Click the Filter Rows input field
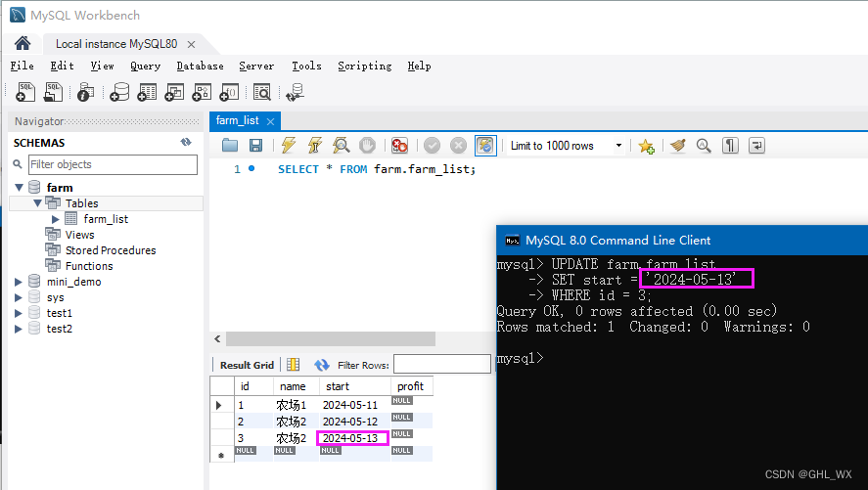The image size is (868, 490). click(441, 365)
